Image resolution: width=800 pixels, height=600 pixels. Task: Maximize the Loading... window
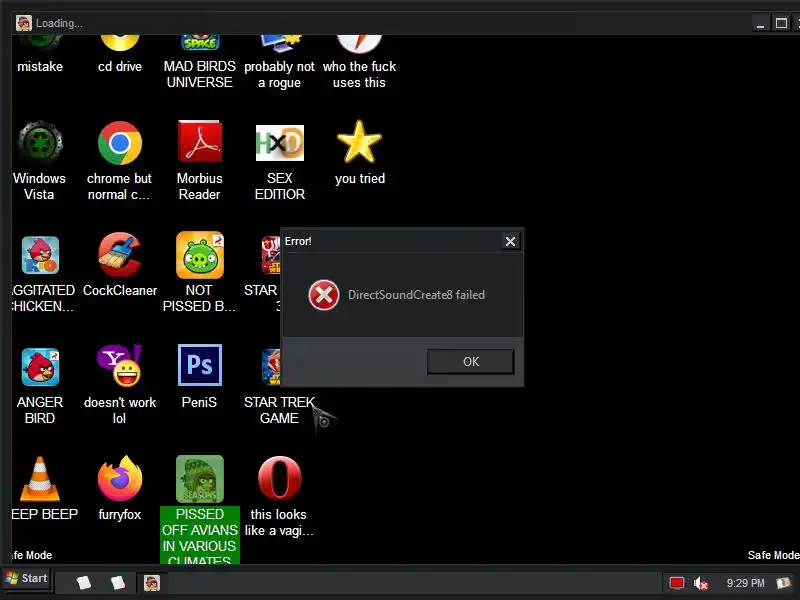point(781,23)
